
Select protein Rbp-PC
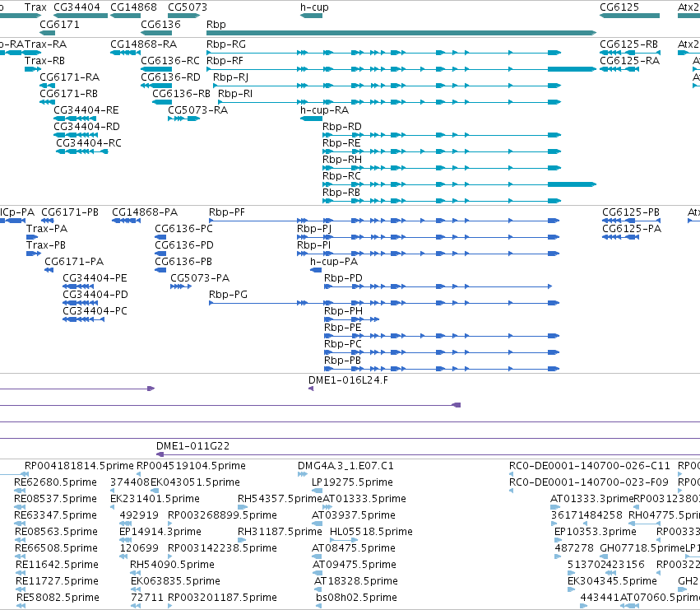342,345
